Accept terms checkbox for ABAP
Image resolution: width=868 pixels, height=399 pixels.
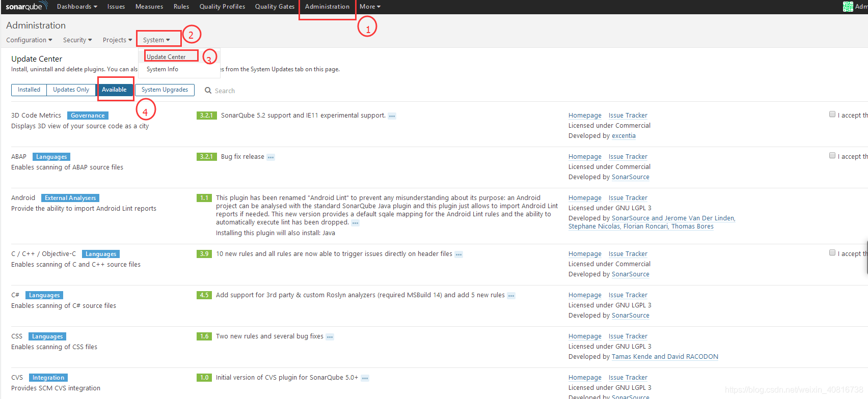tap(832, 156)
